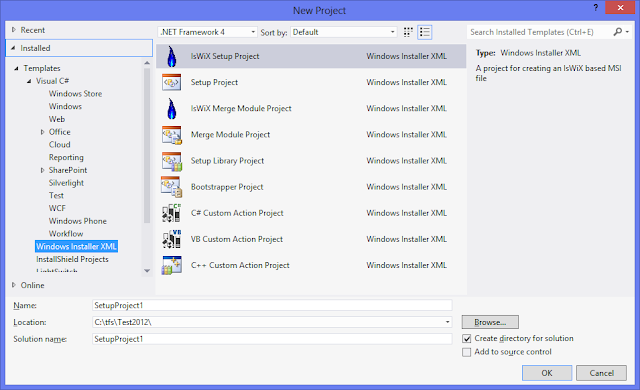640x390 pixels.
Task: Click the Setup Library Project icon
Action: coord(171,161)
